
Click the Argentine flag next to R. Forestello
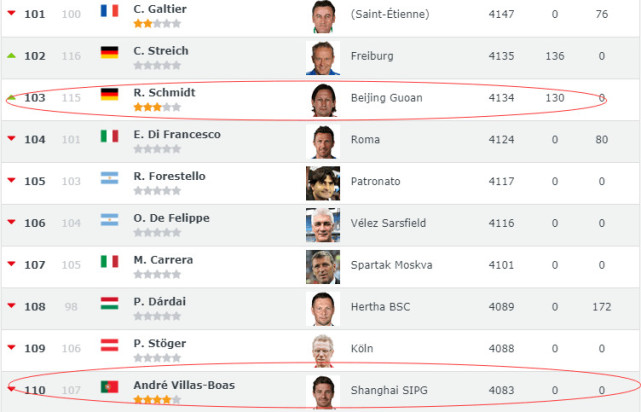pyautogui.click(x=110, y=178)
